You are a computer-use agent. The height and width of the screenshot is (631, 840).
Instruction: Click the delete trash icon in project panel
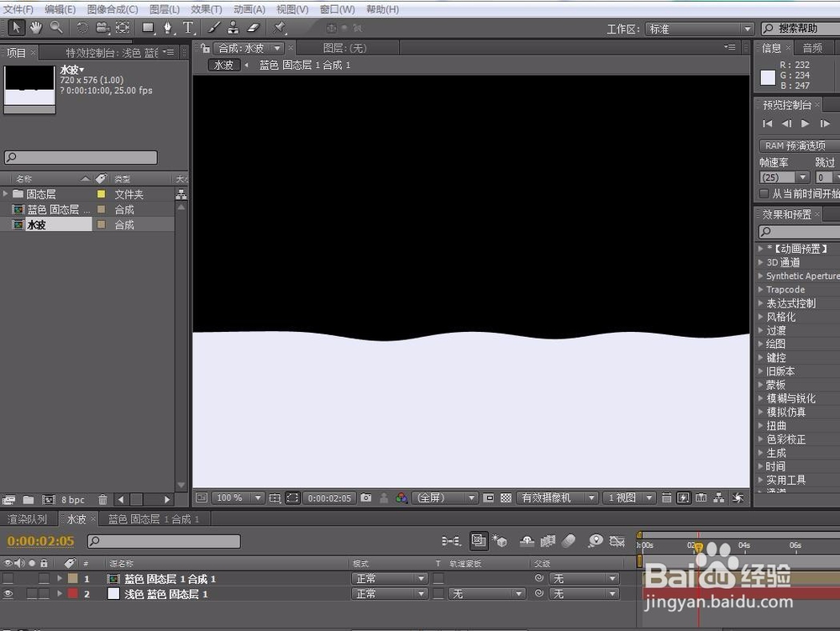point(102,499)
